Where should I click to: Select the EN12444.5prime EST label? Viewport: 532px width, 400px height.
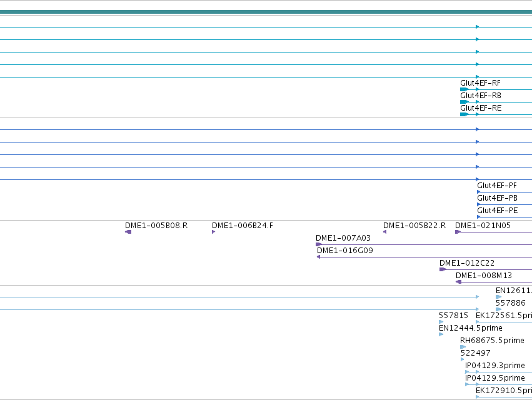[471, 328]
